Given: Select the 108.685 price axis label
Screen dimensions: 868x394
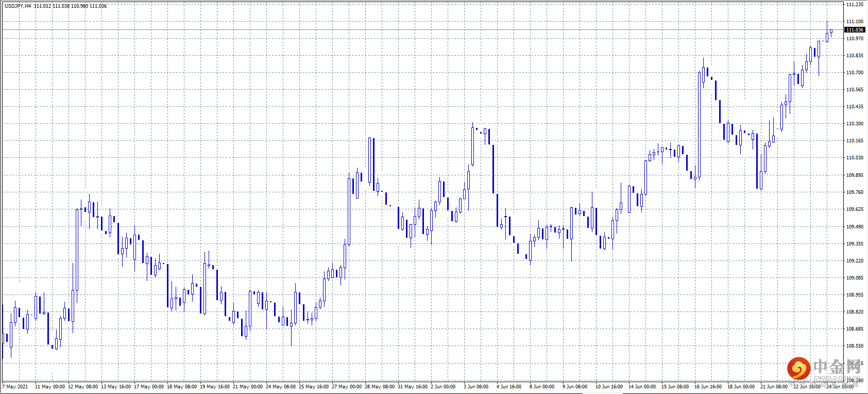Looking at the screenshot, I should coord(855,329).
